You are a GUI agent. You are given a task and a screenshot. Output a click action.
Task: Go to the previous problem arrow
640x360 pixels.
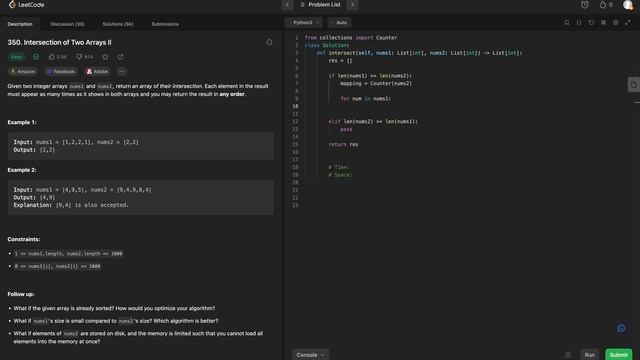pyautogui.click(x=287, y=5)
